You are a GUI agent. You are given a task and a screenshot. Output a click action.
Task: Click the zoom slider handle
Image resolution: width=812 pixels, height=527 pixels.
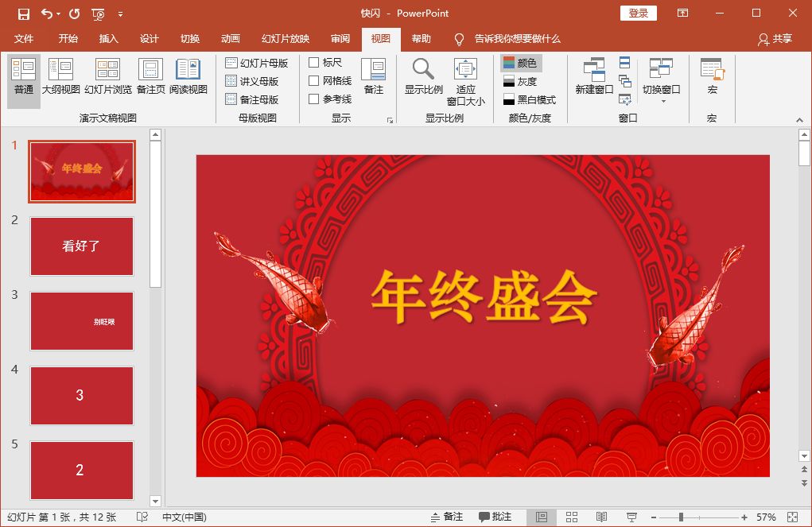pos(681,517)
